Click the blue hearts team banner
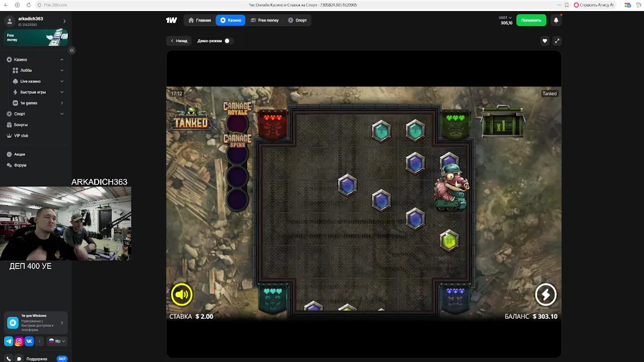The height and width of the screenshot is (362, 644). point(455,298)
